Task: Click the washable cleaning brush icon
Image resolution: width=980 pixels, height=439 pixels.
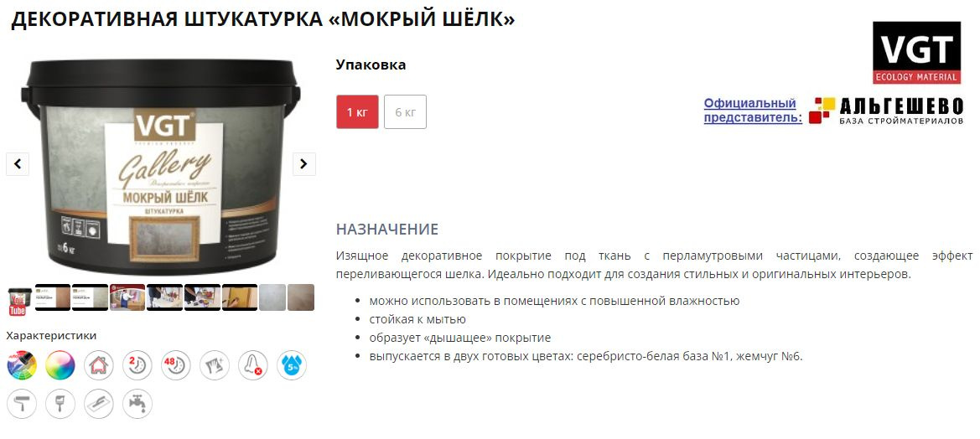Action: (215, 365)
